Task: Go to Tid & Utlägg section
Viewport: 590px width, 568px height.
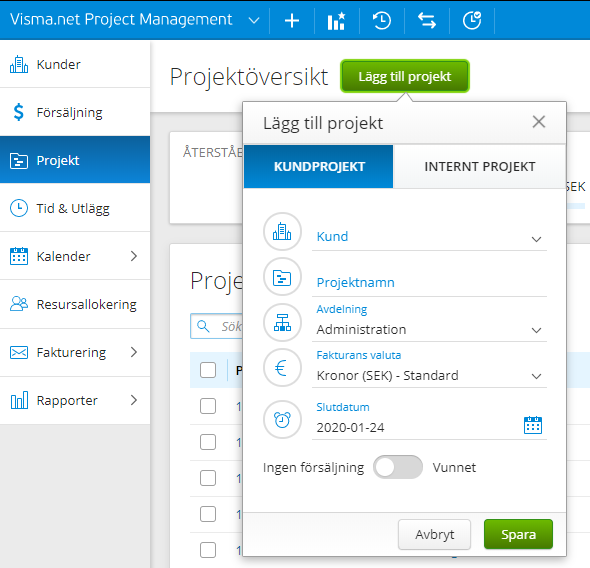Action: tap(75, 208)
